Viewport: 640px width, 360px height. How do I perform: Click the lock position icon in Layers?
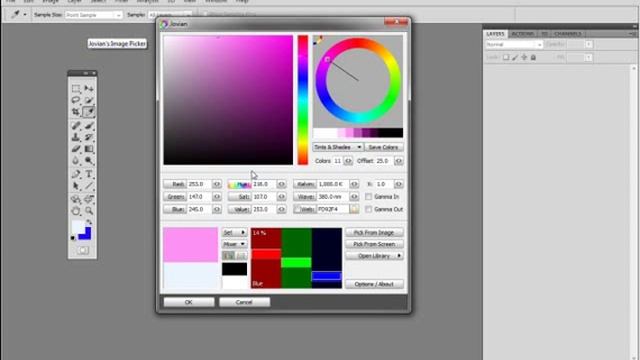tap(524, 58)
